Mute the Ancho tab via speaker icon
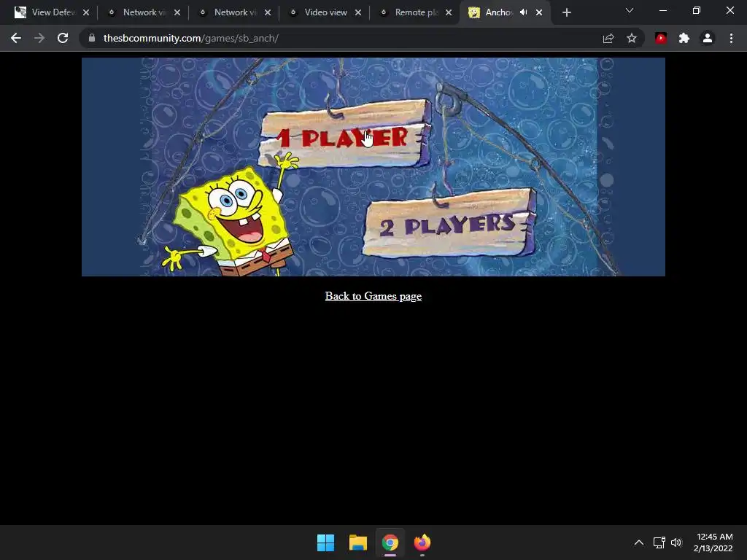This screenshot has height=560, width=747. (x=524, y=12)
